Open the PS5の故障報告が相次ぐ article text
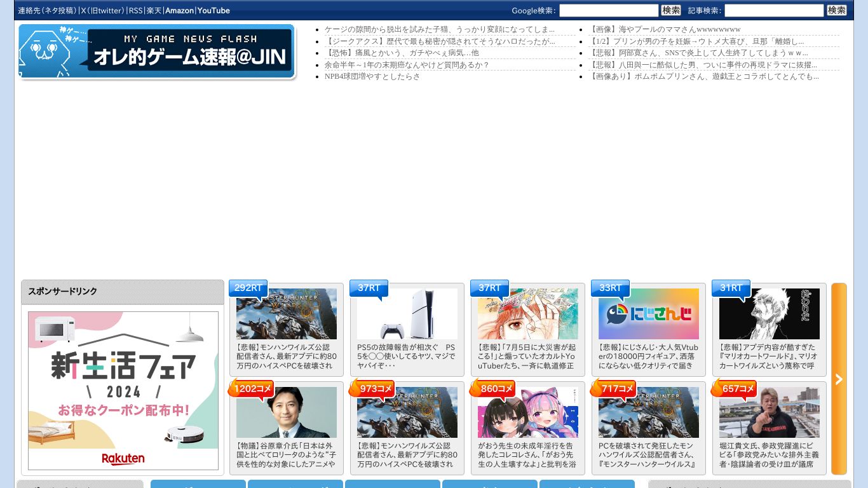 407,356
